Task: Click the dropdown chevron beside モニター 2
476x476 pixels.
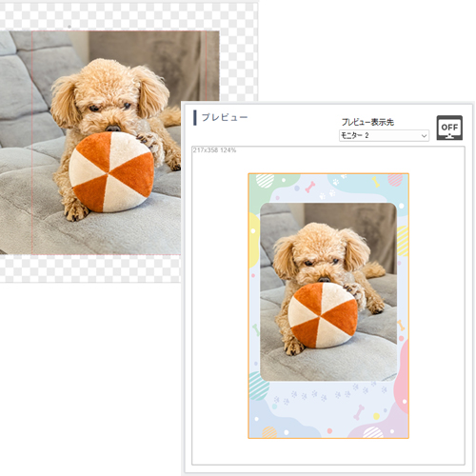Action: coord(424,136)
